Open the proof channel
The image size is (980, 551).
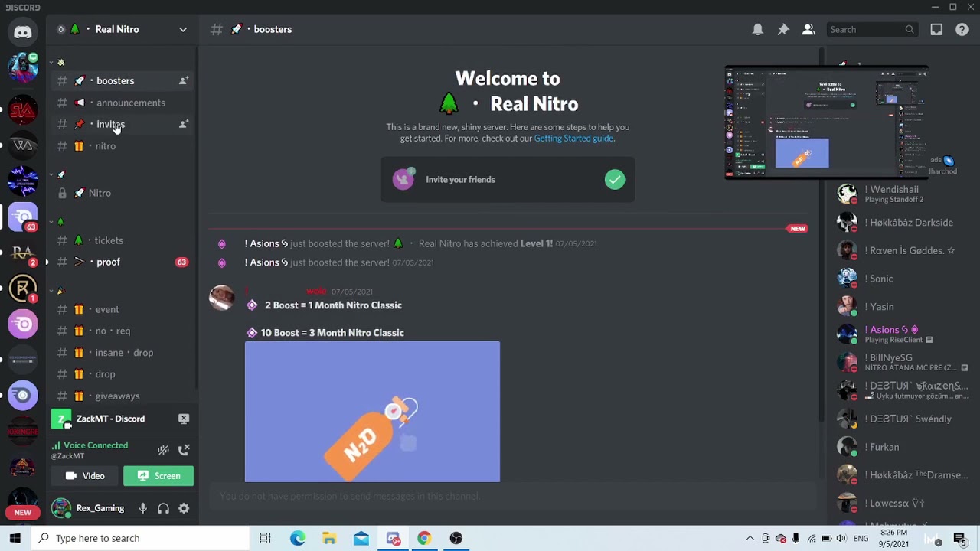coord(122,262)
